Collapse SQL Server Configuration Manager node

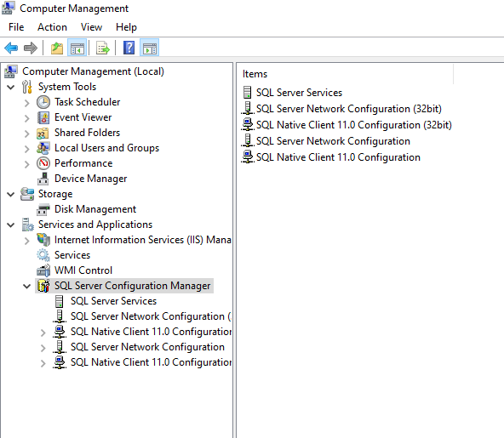pos(27,286)
